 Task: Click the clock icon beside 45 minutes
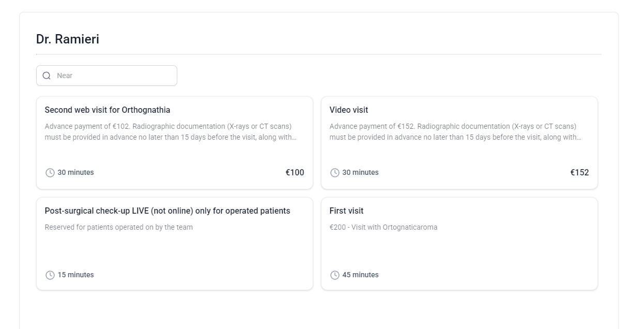click(x=335, y=275)
